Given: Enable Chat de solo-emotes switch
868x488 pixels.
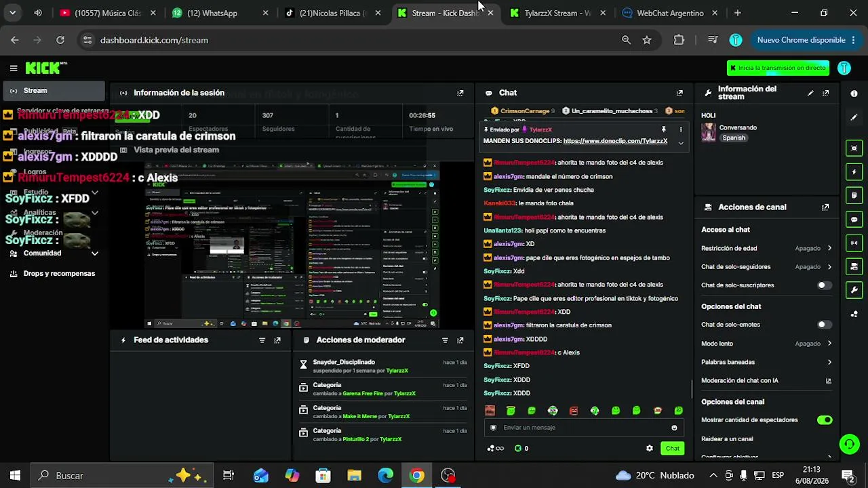Looking at the screenshot, I should pos(824,325).
